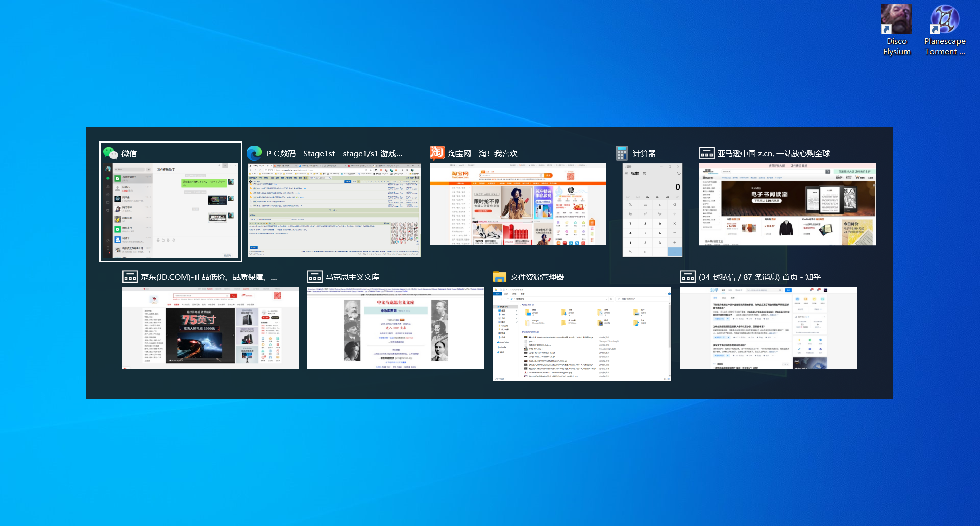Click the Calculator app icon next to 计算器
Viewport: 980px width, 526px height.
coord(622,153)
